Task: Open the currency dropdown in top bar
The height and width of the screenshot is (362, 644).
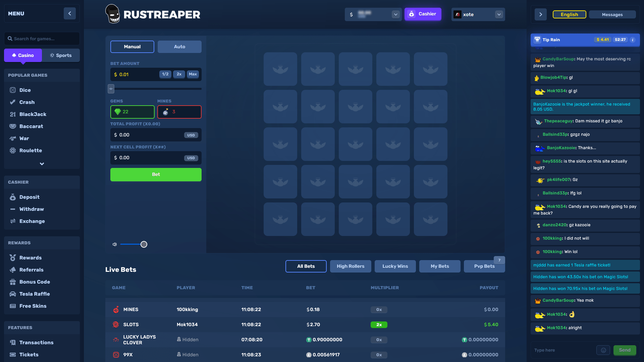Action: [395, 14]
